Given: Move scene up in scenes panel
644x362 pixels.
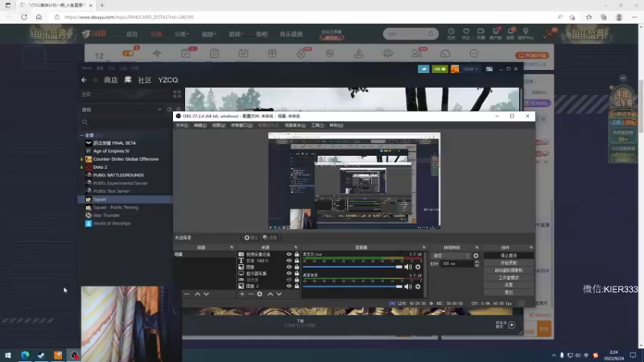Looking at the screenshot, I should click(197, 294).
